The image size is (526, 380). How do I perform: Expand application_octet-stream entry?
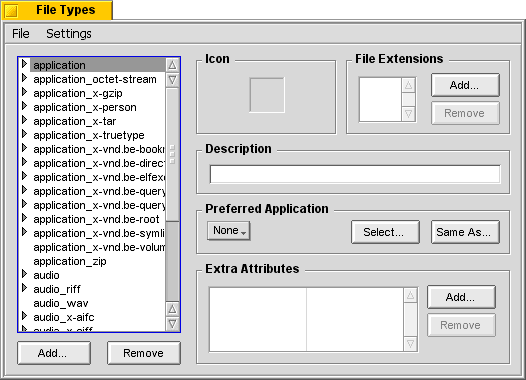click(24, 78)
